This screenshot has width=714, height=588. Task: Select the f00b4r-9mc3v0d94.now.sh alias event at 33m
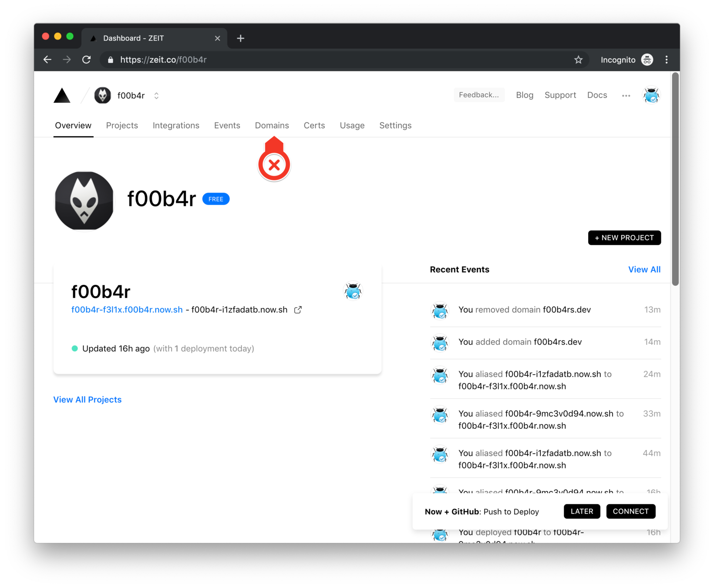pyautogui.click(x=545, y=419)
